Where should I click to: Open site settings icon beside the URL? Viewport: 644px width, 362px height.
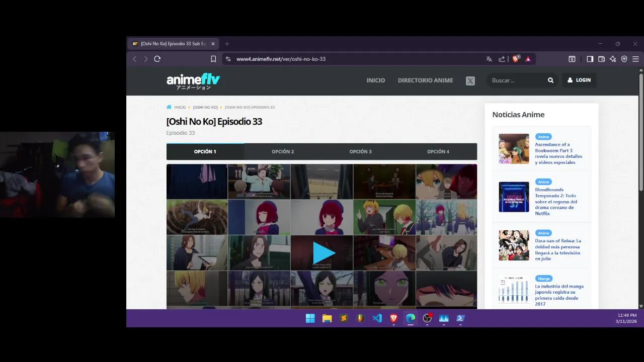(x=228, y=59)
